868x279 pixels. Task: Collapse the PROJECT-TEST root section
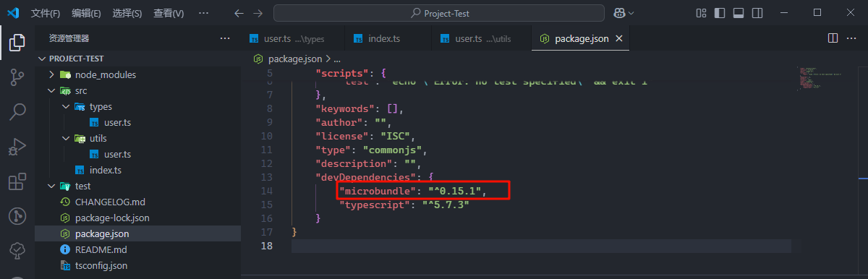(x=42, y=59)
